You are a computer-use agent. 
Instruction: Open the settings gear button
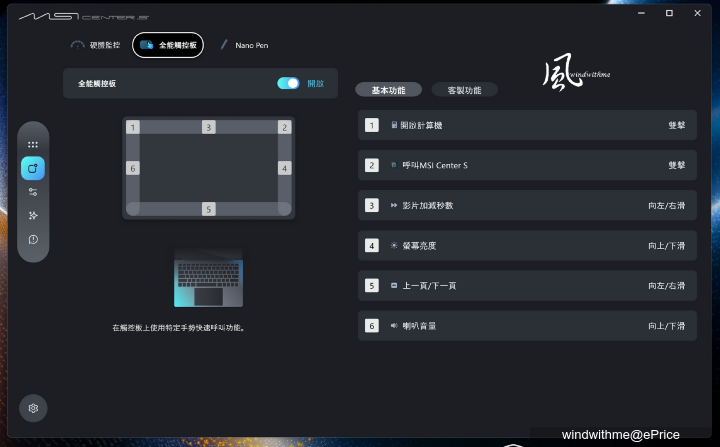click(x=33, y=408)
